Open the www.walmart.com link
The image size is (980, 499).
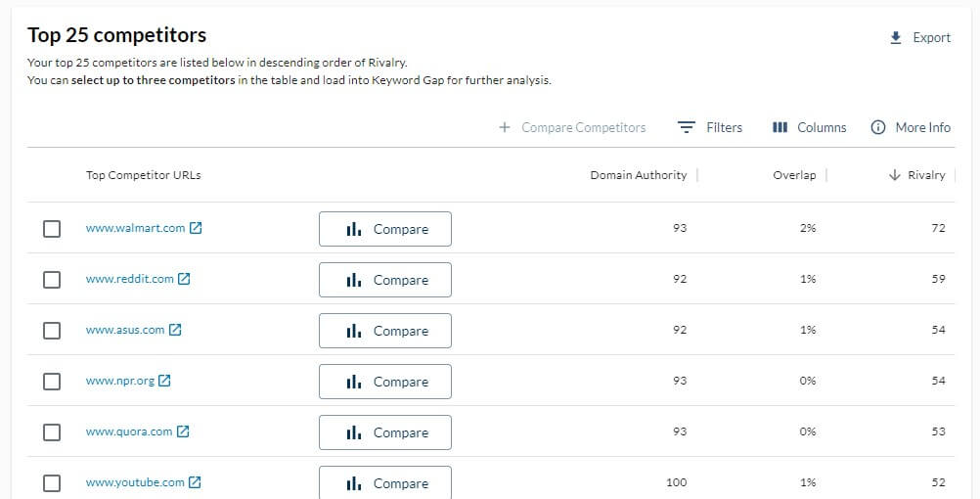point(136,228)
